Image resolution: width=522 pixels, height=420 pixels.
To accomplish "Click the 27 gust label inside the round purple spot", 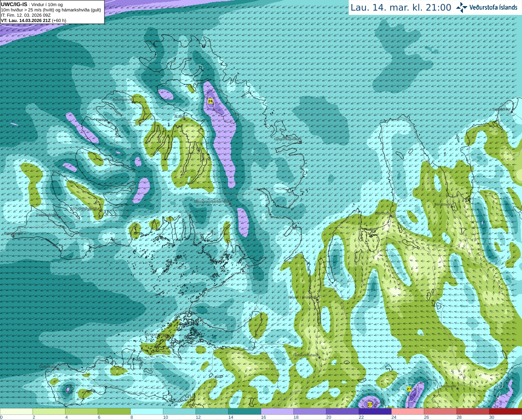I will point(370,405).
